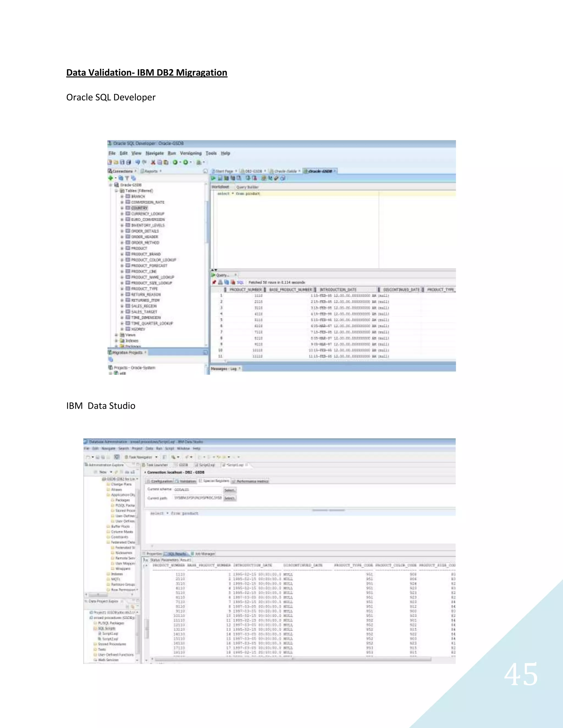
Task: Click the Back green circle navigation icon
Action: [175, 162]
